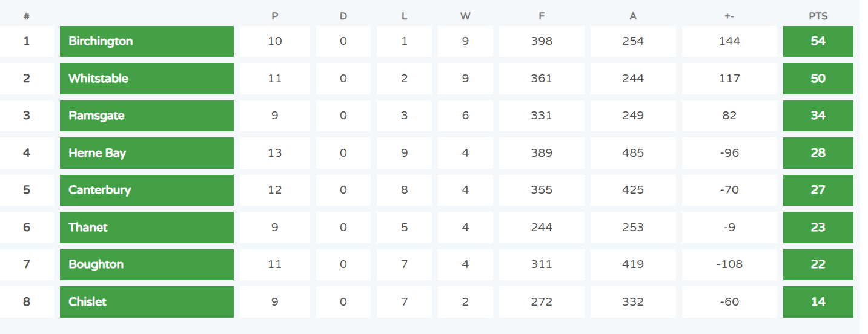Open the Chislet team link
This screenshot has height=334, width=868.
(x=87, y=302)
